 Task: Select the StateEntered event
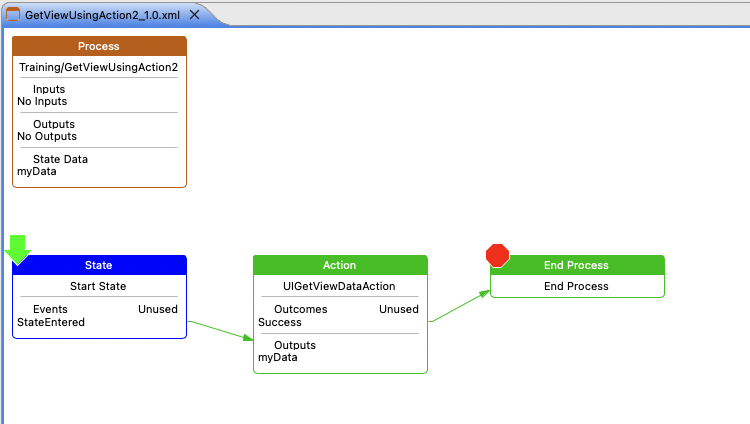51,322
